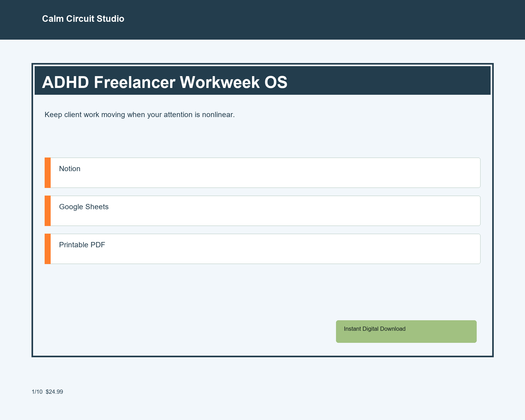The height and width of the screenshot is (420, 525).
Task: Click the Calm Circuit Studio header bar
Action: pos(262,20)
